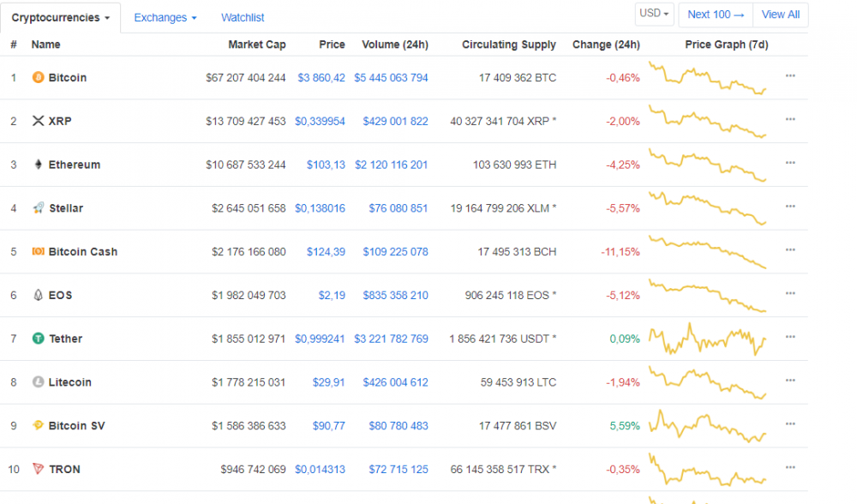This screenshot has width=857, height=504.
Task: Click Tether's 7-day price graph
Action: (708, 339)
